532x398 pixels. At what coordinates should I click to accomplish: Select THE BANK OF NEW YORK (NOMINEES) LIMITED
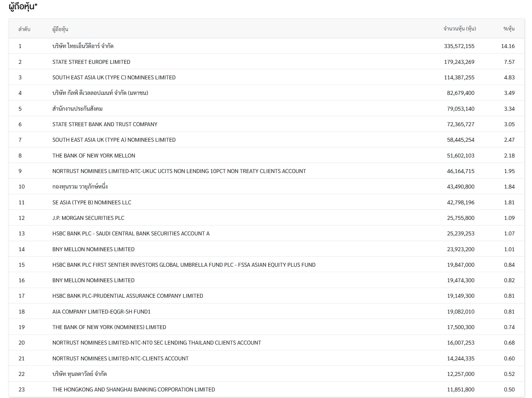[109, 327]
